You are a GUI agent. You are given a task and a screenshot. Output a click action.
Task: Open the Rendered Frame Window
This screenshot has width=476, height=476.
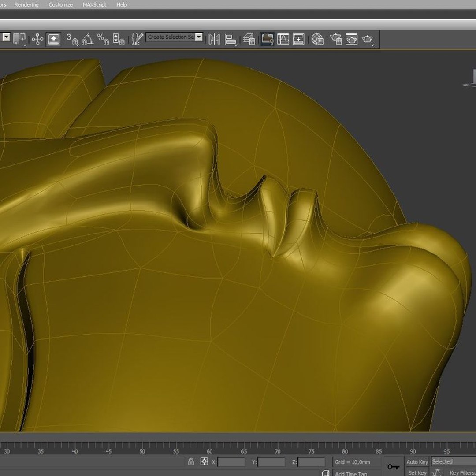[x=352, y=39]
